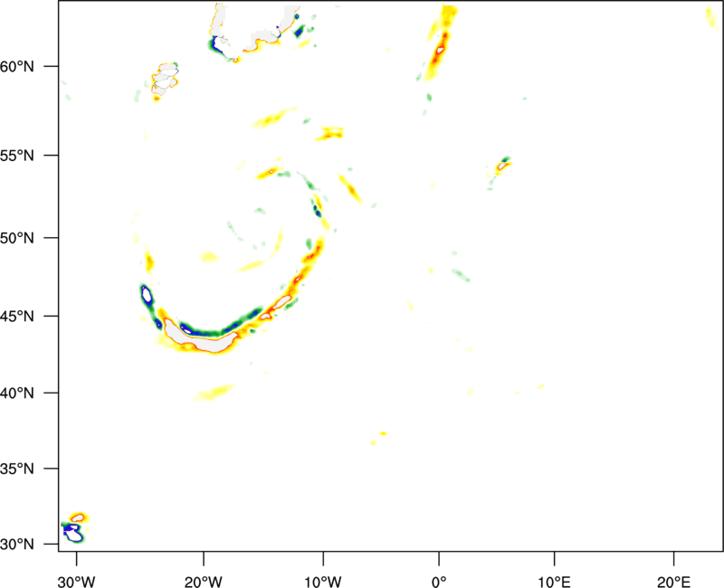Image resolution: width=724 pixels, height=588 pixels.
Task: Click the 10°W longitude label
Action: point(323,582)
